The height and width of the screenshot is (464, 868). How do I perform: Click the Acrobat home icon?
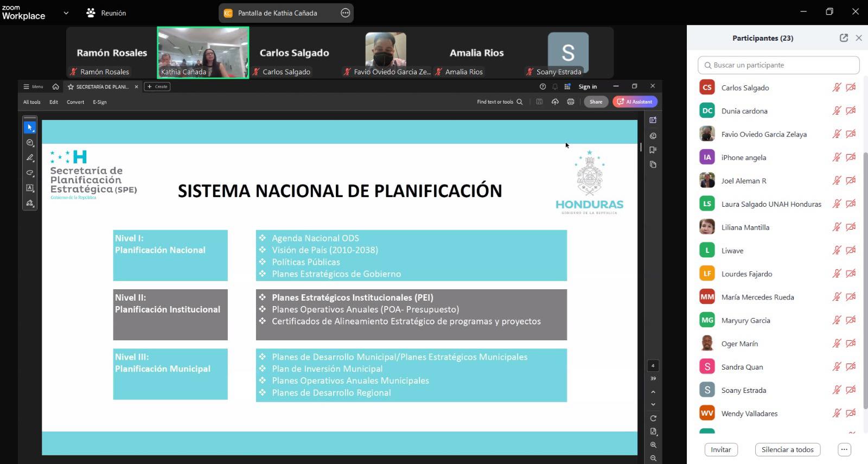[x=55, y=87]
